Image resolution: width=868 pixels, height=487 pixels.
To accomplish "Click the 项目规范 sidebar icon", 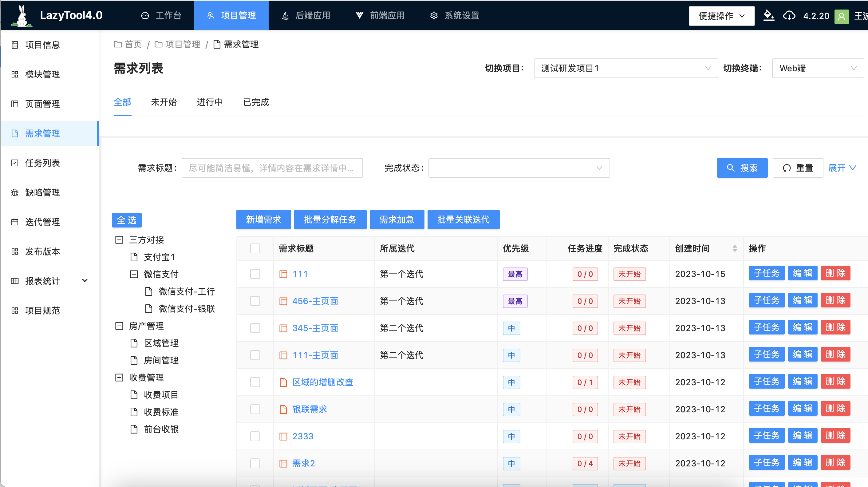I will click(14, 311).
